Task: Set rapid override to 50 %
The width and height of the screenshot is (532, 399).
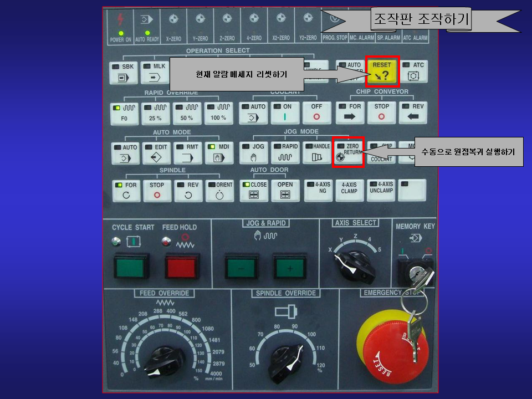Action: pyautogui.click(x=187, y=113)
